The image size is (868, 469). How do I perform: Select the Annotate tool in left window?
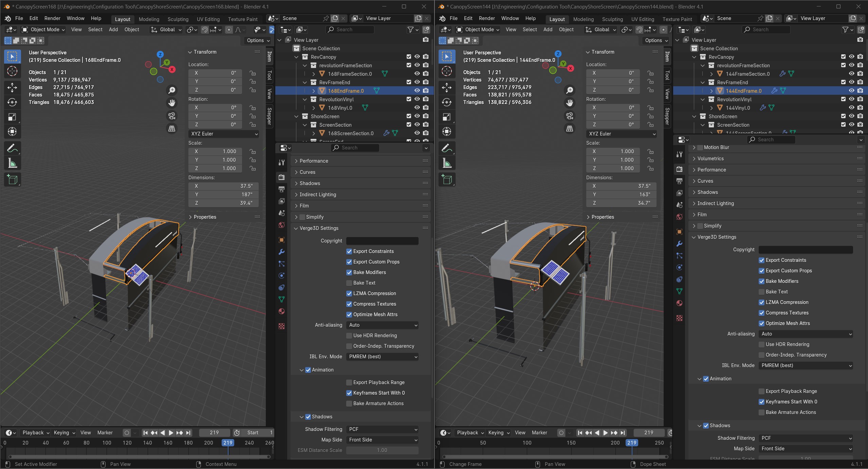pos(12,148)
